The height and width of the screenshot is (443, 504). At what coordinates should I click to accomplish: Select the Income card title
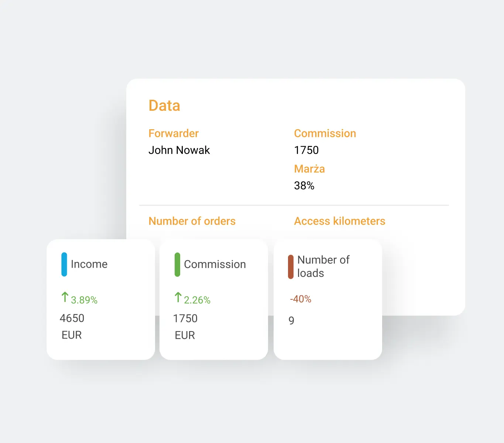[x=89, y=264]
